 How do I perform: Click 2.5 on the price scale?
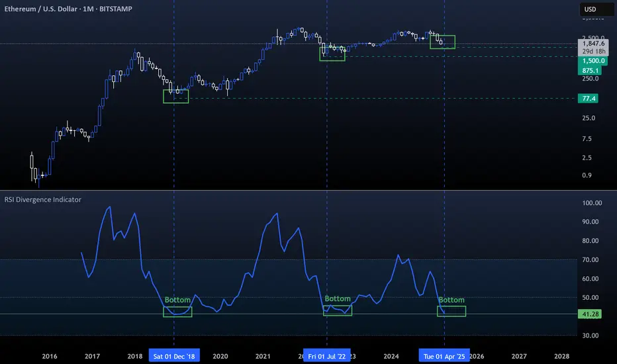587,158
